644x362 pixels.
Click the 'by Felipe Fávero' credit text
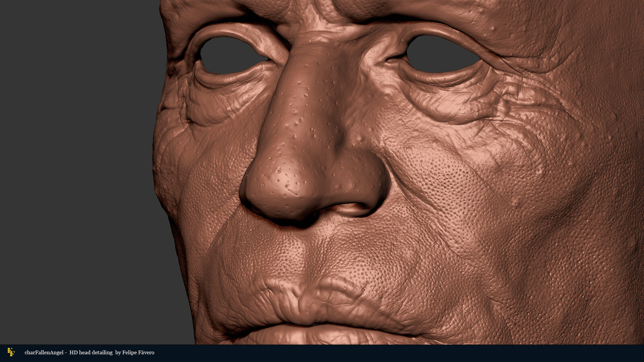click(135, 353)
